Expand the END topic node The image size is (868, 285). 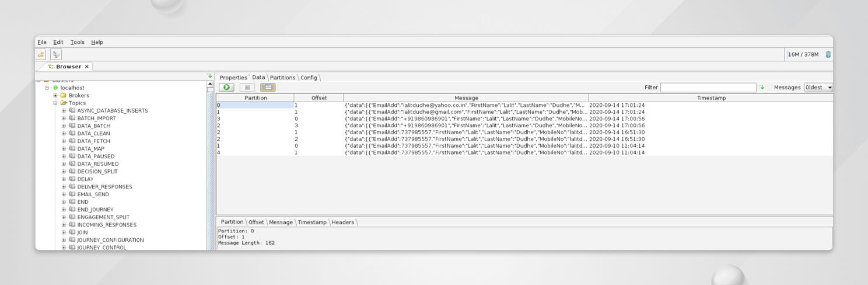[64, 201]
